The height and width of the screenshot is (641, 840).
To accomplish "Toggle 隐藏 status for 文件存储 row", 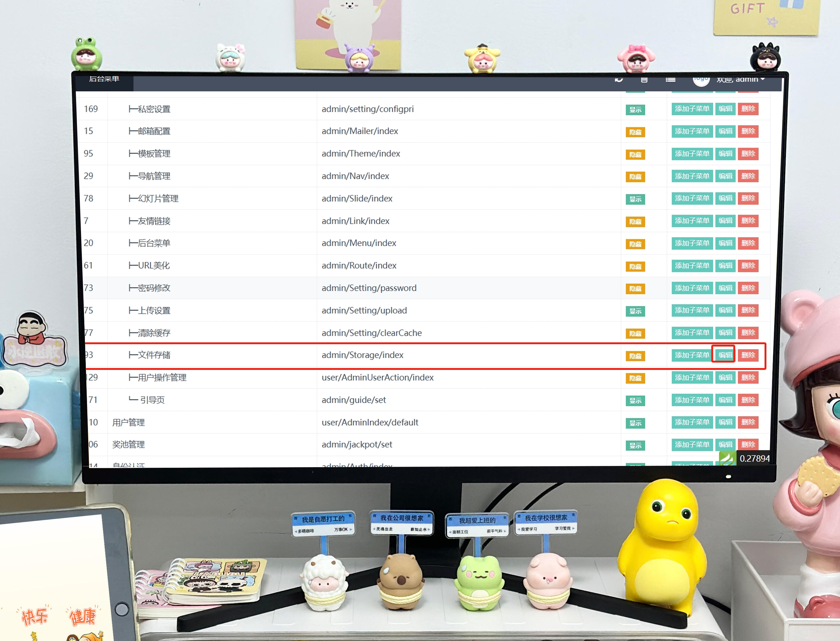I will [x=635, y=356].
